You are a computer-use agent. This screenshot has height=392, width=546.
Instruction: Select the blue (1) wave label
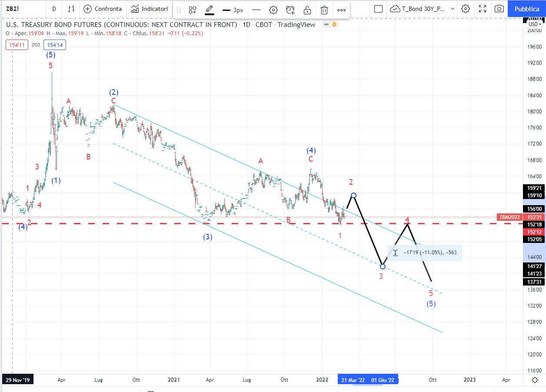(56, 181)
